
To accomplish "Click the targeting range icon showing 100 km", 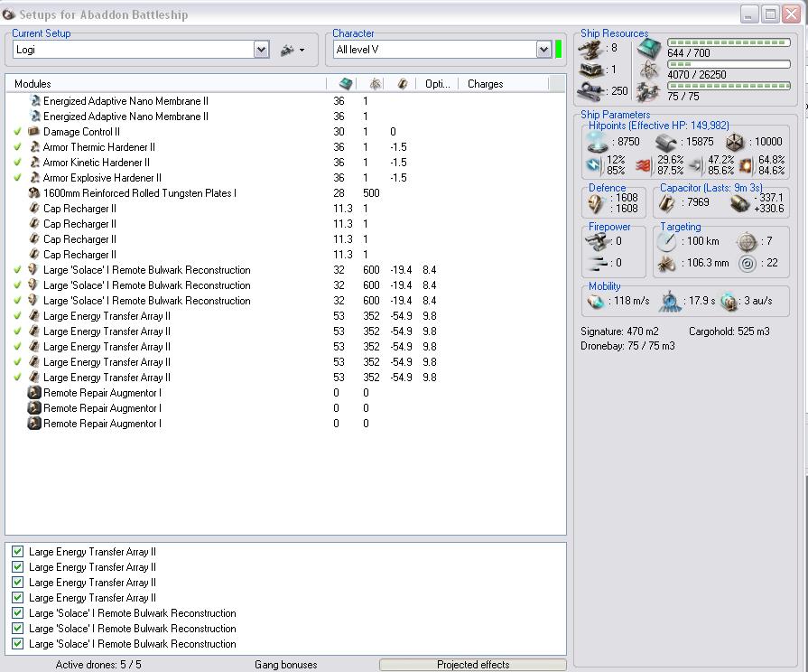I will click(667, 241).
